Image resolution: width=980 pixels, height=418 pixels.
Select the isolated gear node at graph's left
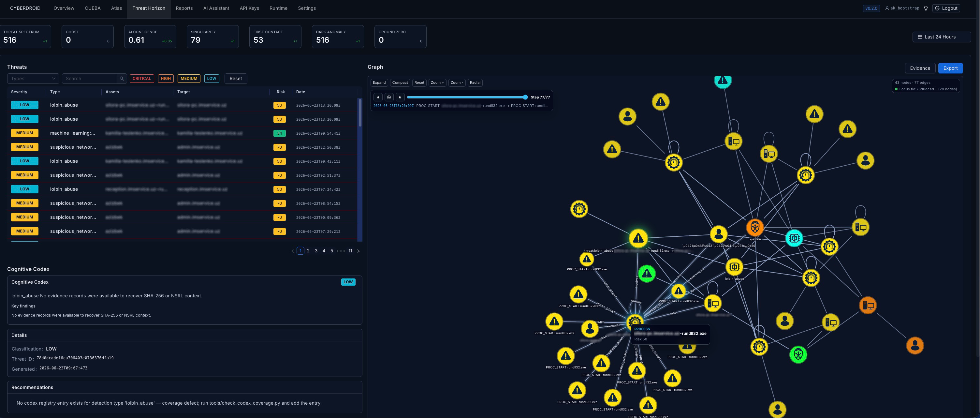pos(579,209)
